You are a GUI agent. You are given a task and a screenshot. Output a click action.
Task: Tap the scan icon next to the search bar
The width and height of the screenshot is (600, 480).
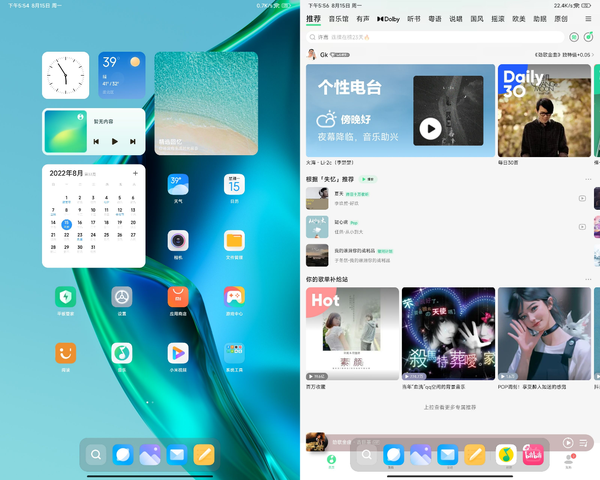pos(574,37)
